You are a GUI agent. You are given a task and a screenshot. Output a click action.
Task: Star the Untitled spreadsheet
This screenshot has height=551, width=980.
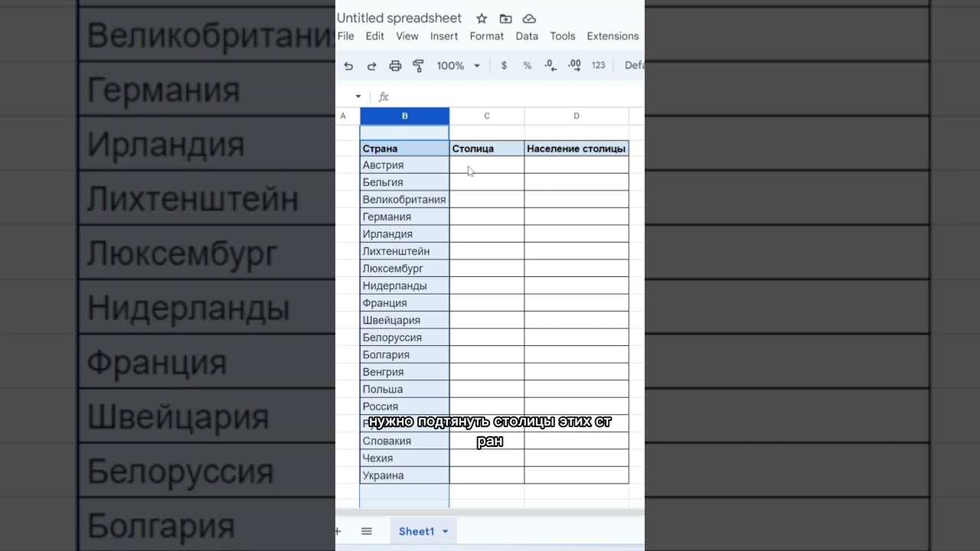[x=482, y=18]
